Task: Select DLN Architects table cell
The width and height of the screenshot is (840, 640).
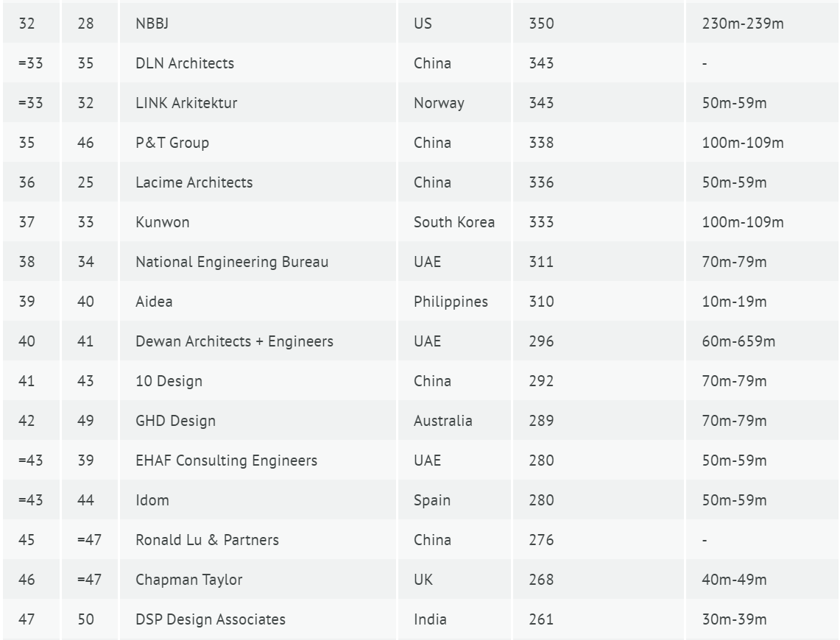Action: point(185,63)
